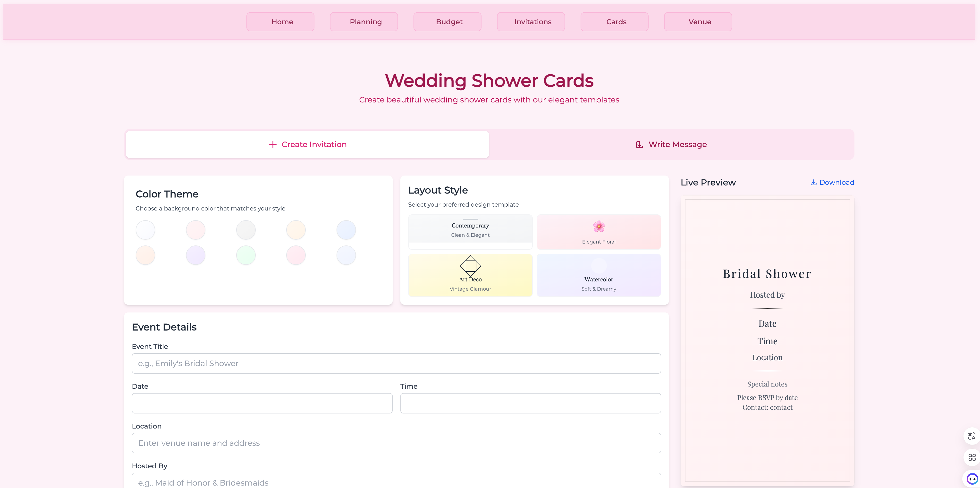Click the Event Title input field
980x488 pixels.
pos(396,363)
